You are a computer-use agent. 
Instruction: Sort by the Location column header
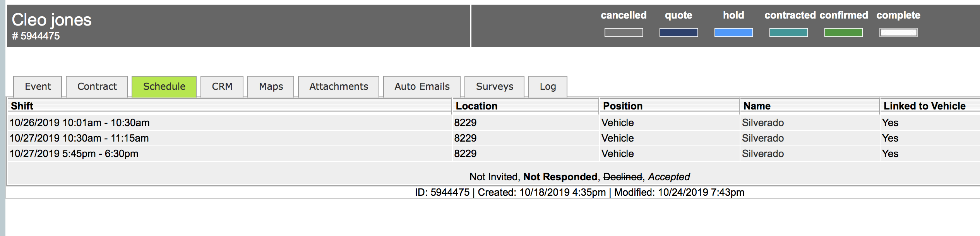[476, 106]
